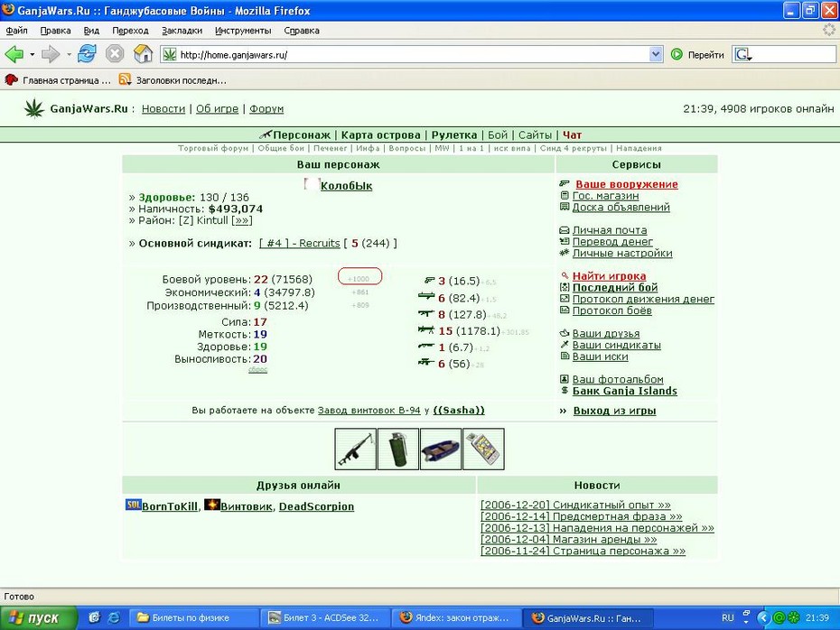Viewport: 840px width, 630px height.
Task: Click the сброс stats reset link
Action: [257, 369]
